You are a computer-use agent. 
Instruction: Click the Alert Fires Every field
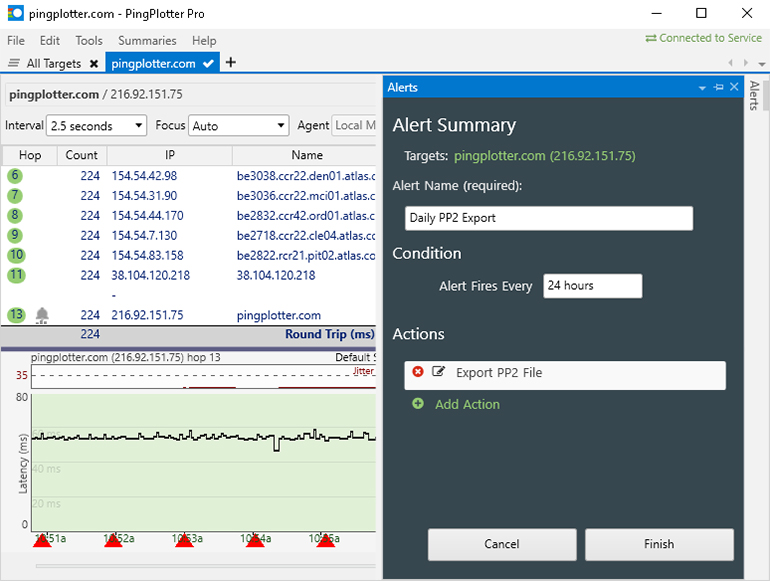click(x=592, y=286)
